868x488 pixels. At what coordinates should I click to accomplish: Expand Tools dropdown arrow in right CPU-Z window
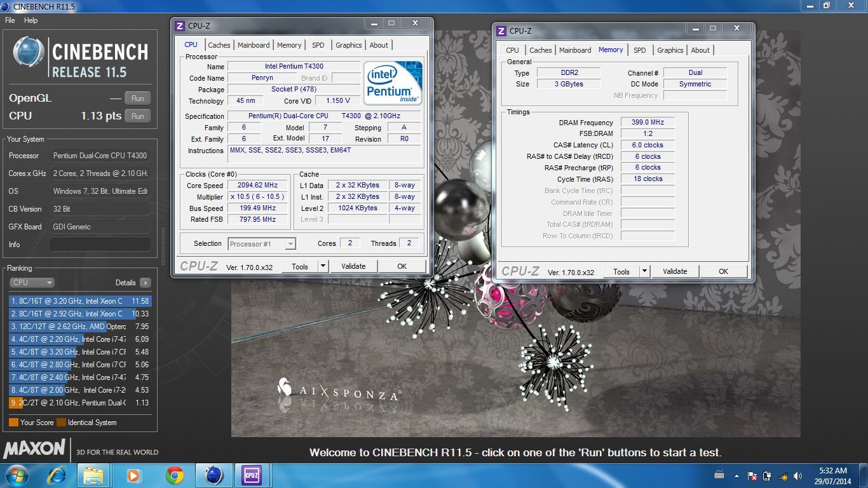[644, 271]
